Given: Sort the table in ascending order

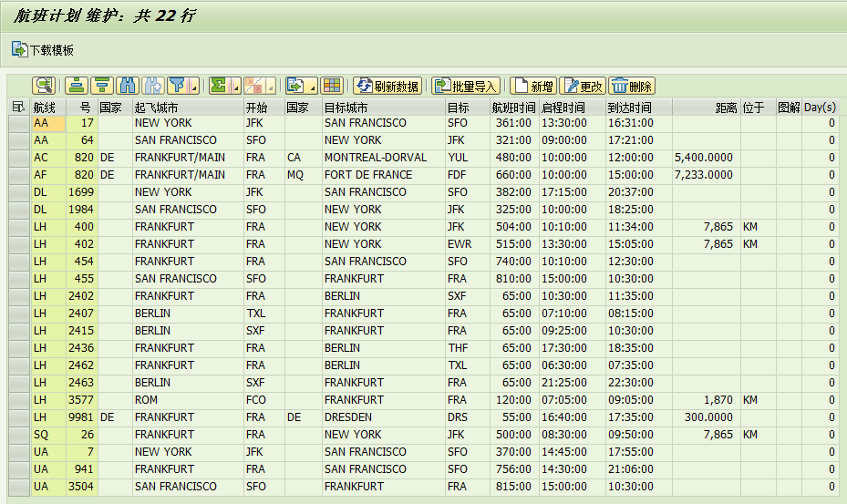Looking at the screenshot, I should pyautogui.click(x=77, y=86).
